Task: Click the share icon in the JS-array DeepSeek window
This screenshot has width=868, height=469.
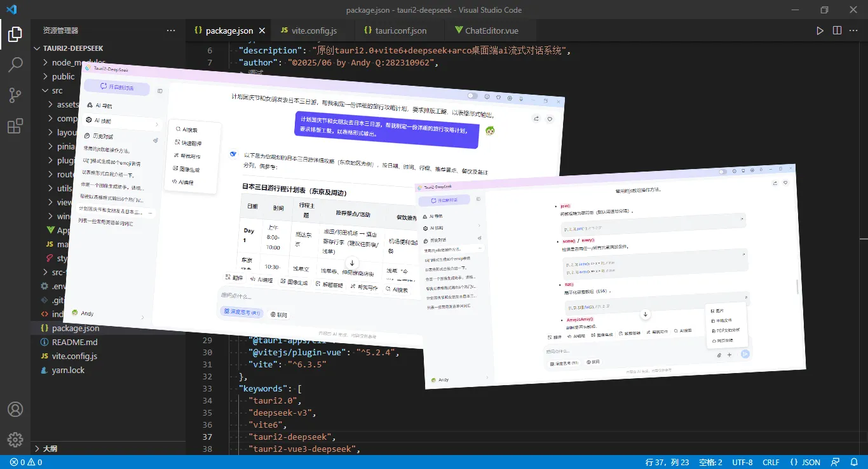Action: (775, 183)
